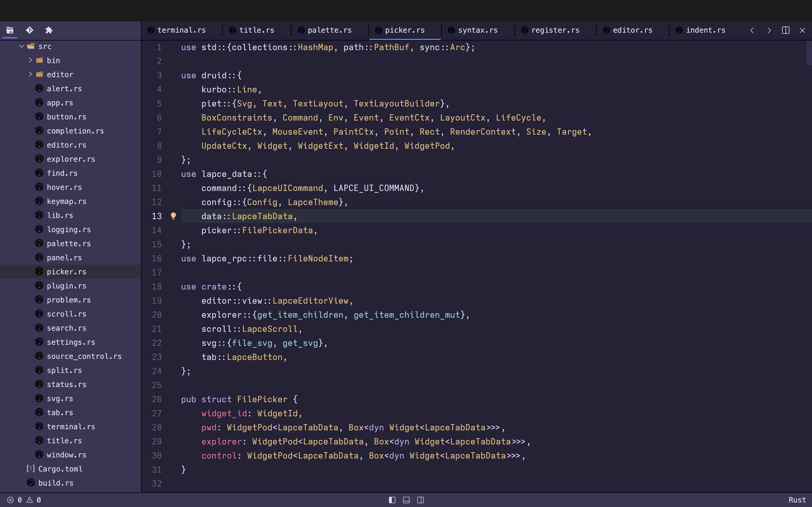Click the error count icon in status bar

[x=10, y=500]
